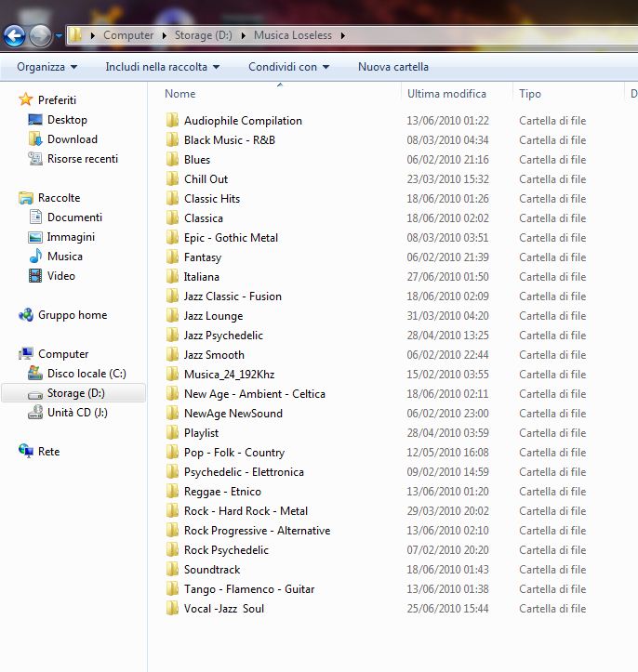Click the Download folder icon in sidebar
This screenshot has width=638, height=672.
point(35,138)
